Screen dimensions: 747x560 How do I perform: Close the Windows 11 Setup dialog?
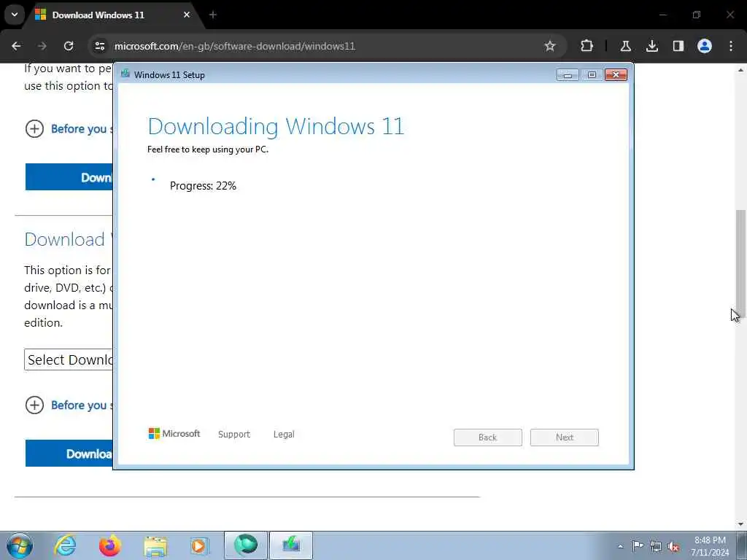coord(616,75)
